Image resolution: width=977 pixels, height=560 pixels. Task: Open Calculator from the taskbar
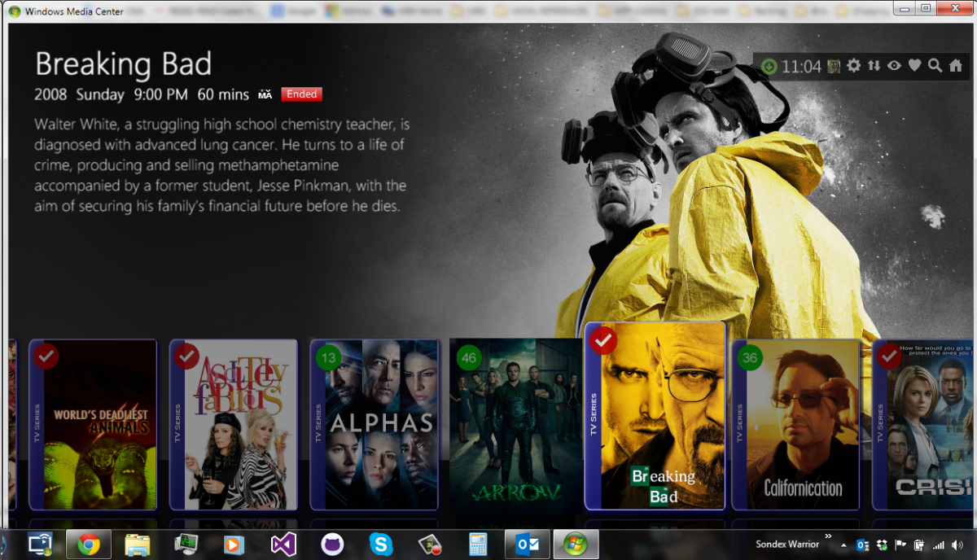pyautogui.click(x=478, y=545)
